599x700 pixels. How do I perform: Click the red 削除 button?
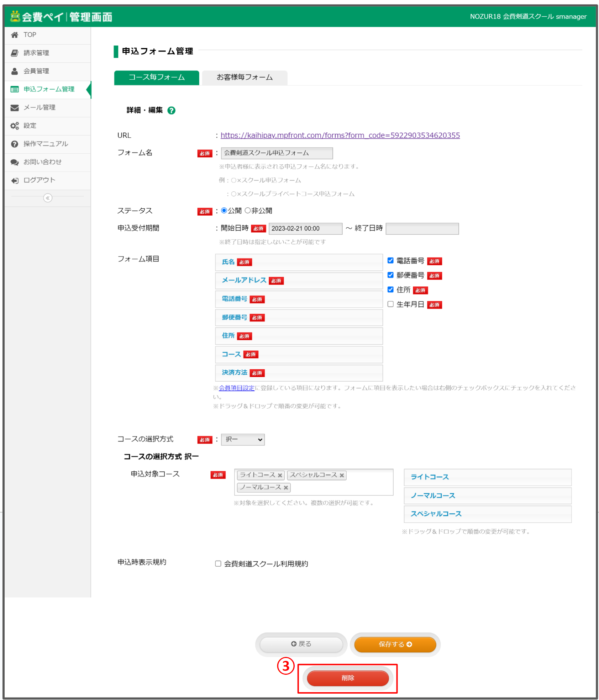pos(348,678)
